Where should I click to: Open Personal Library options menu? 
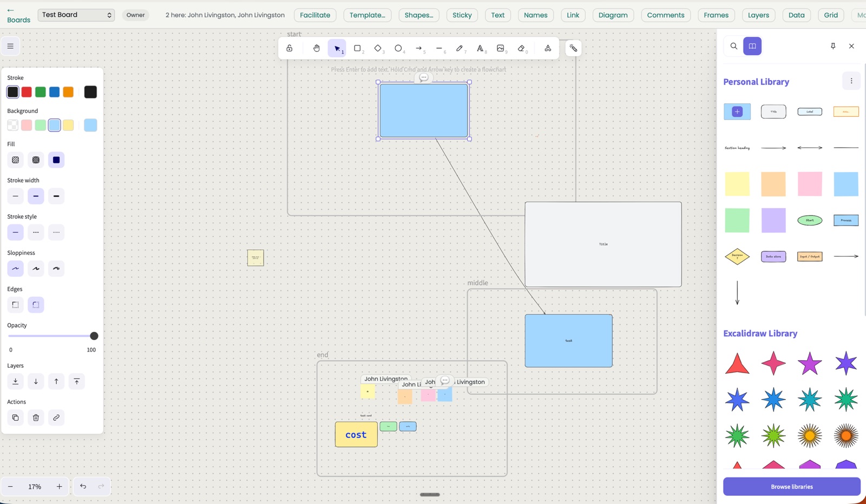851,81
